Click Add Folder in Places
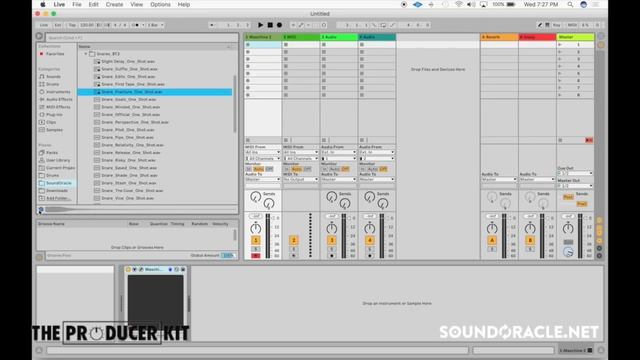Image resolution: width=640 pixels, height=360 pixels. [58, 198]
